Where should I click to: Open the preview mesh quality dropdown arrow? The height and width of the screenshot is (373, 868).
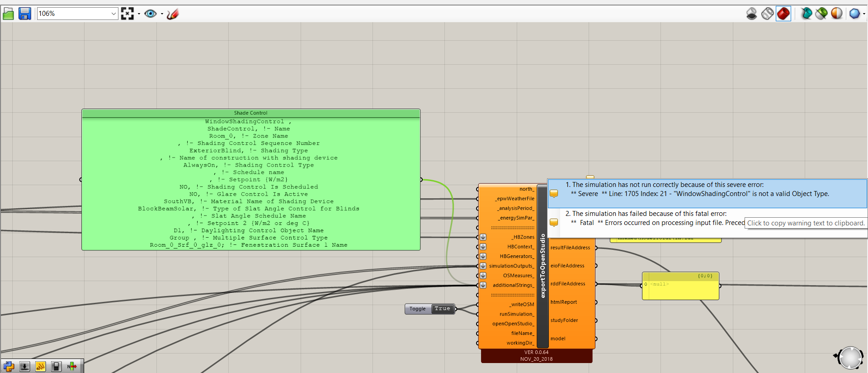coord(864,14)
